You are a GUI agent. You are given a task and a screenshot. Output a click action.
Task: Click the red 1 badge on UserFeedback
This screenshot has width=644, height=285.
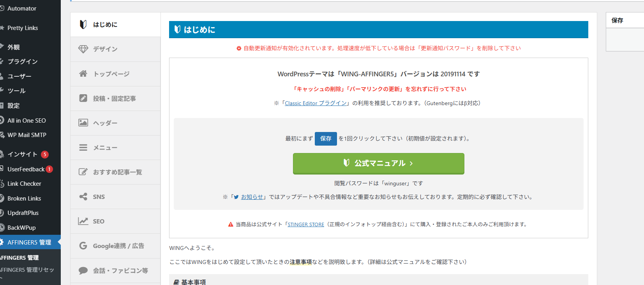pos(49,169)
